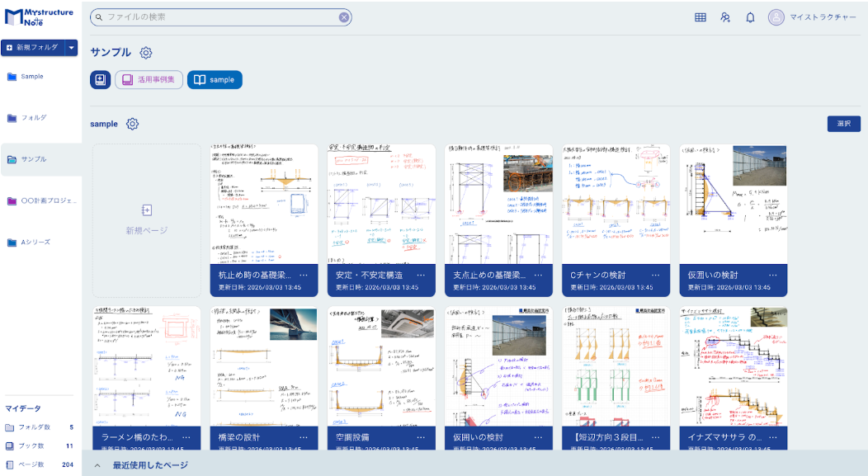
Task: Open the member invite icon in the header
Action: 724,16
